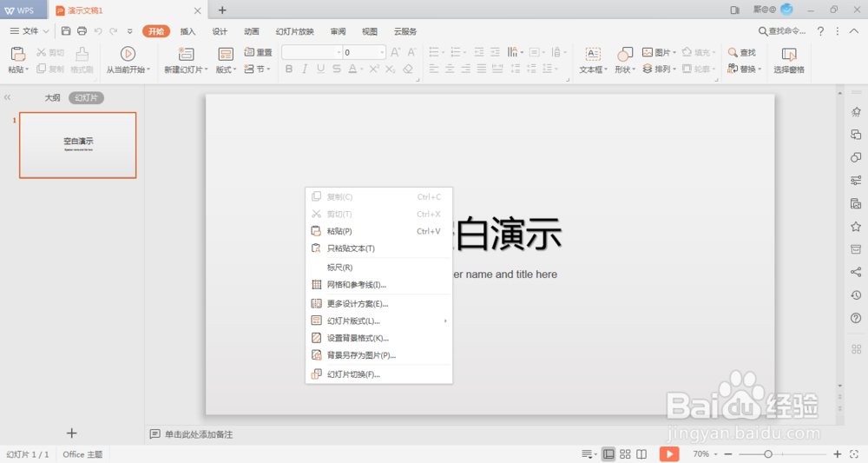
Task: Click the orange play slideshow button
Action: pos(669,454)
